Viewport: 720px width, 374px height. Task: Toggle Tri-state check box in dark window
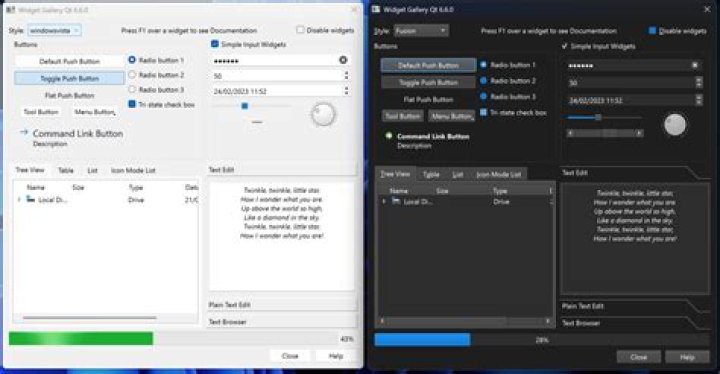(x=483, y=112)
